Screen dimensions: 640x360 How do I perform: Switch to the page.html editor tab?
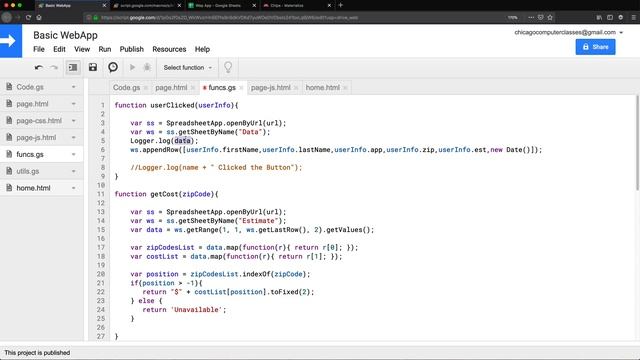coord(171,87)
